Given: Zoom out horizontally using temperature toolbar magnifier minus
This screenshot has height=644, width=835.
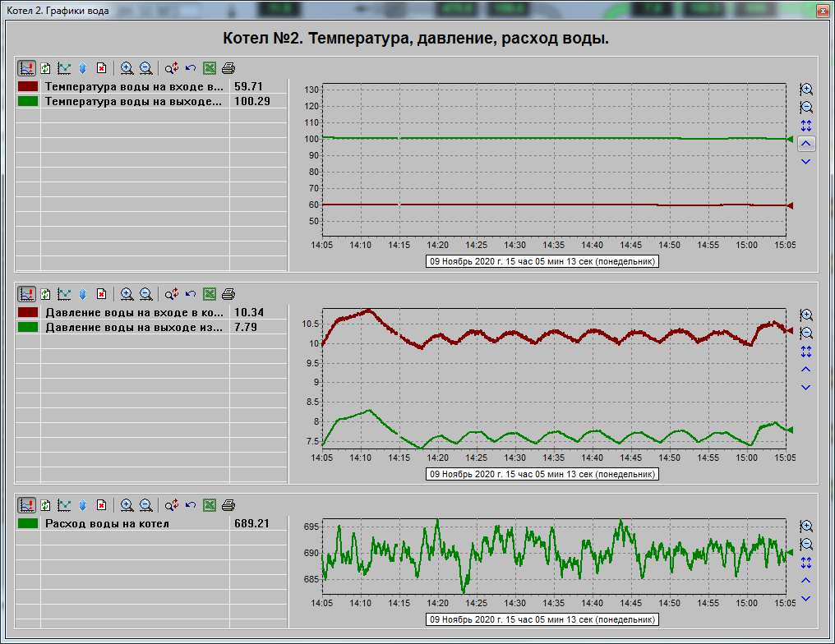Looking at the screenshot, I should pyautogui.click(x=145, y=68).
